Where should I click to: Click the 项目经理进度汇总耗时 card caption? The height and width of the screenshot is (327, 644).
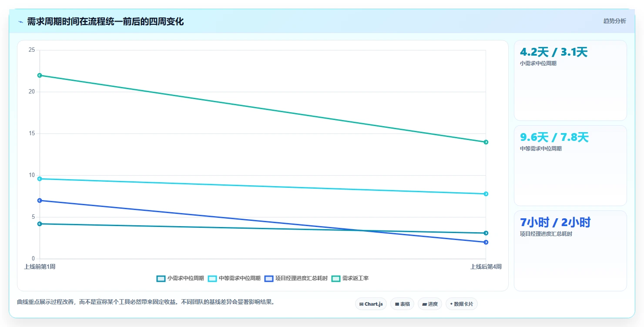pos(546,234)
